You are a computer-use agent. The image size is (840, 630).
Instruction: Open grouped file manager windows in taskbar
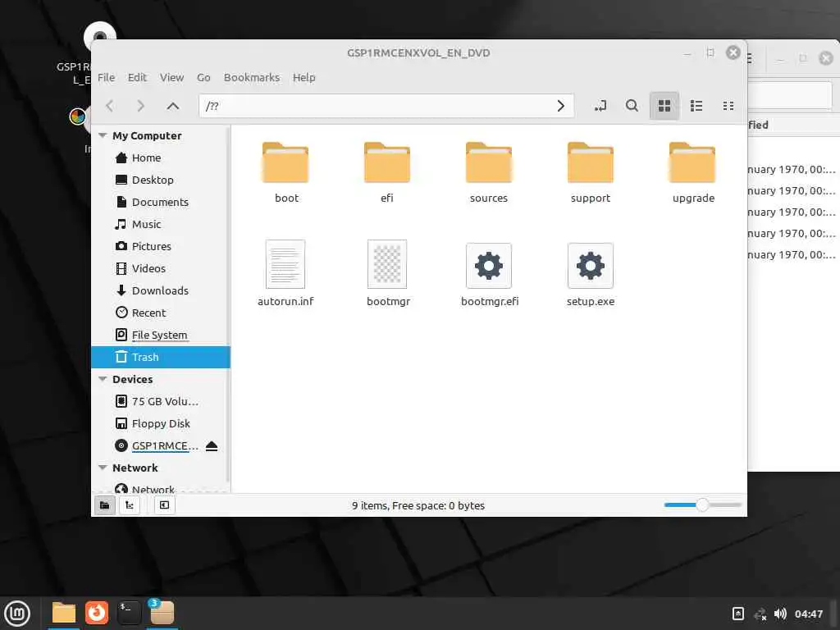[x=162, y=614]
